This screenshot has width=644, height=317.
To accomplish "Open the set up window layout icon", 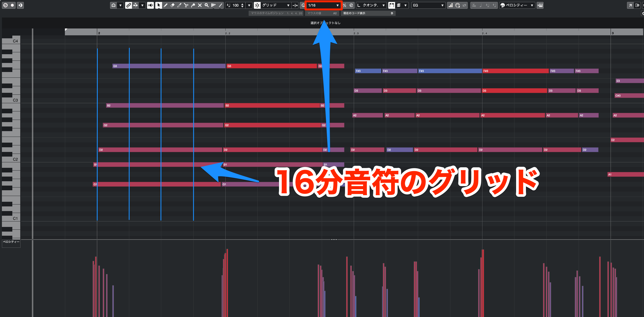I will click(637, 5).
